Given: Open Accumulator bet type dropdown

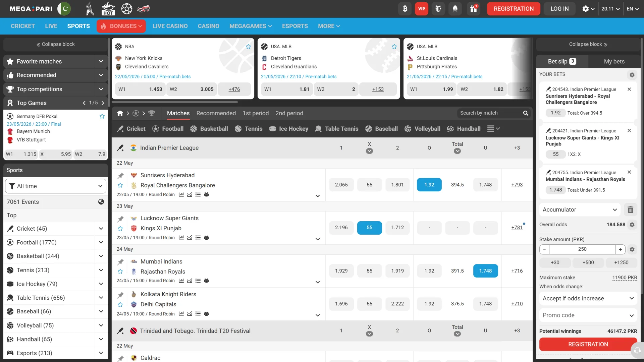Looking at the screenshot, I should pyautogui.click(x=580, y=209).
